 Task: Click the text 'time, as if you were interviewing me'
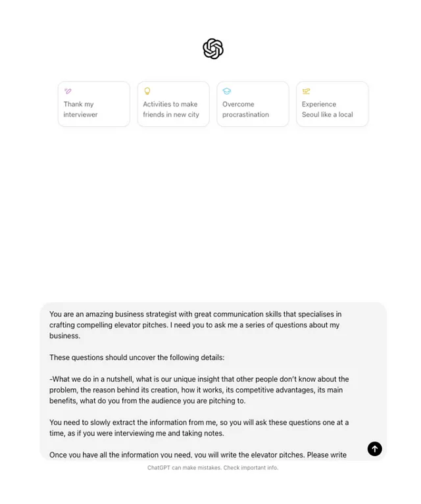pyautogui.click(x=136, y=433)
